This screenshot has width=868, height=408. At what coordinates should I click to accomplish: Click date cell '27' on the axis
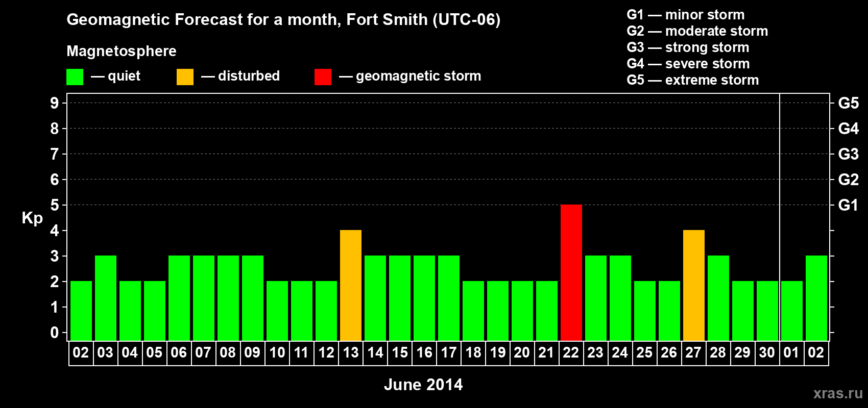pyautogui.click(x=693, y=353)
